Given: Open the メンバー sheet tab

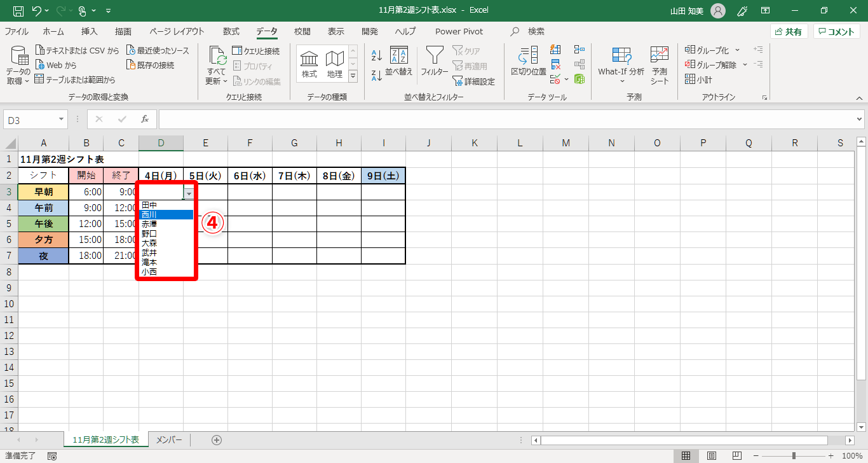Looking at the screenshot, I should pyautogui.click(x=169, y=440).
